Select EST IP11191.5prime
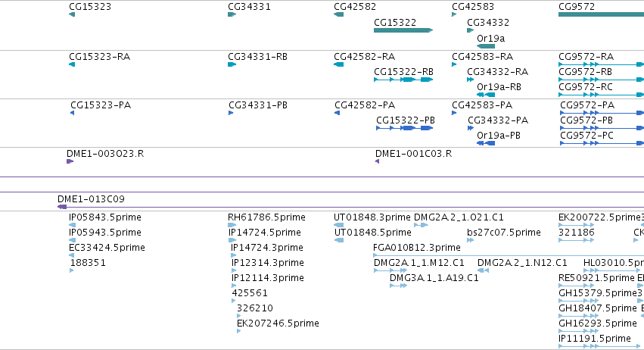The image size is (644, 350). coord(595,339)
